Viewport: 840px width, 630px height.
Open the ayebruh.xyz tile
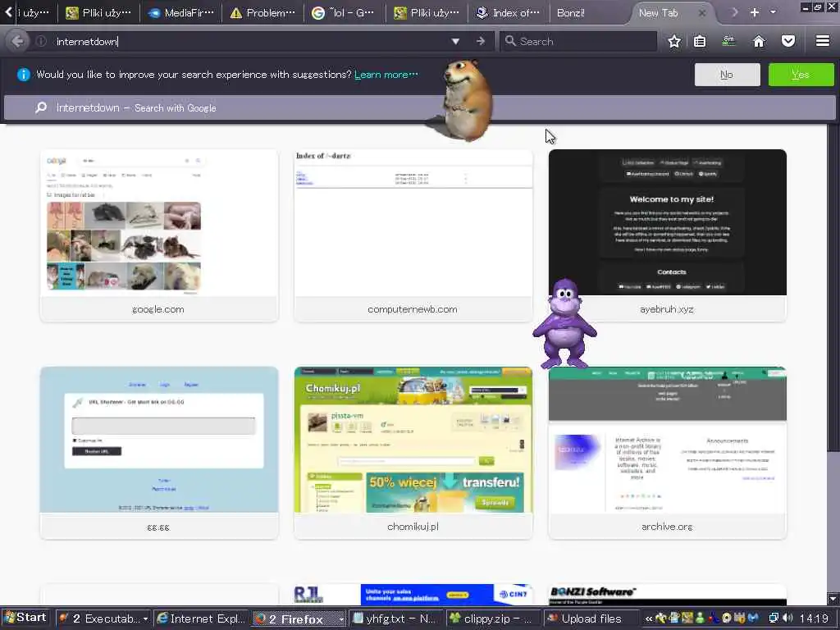pos(668,235)
